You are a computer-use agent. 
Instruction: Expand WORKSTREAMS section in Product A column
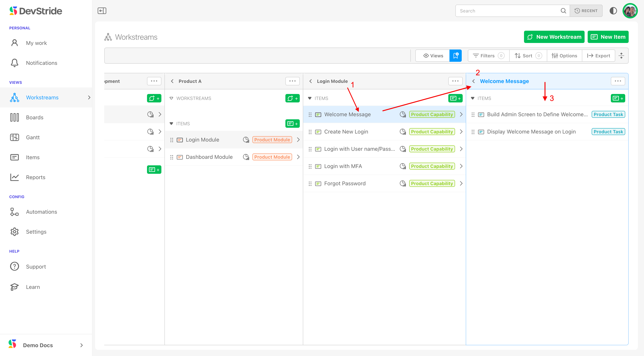pyautogui.click(x=172, y=98)
